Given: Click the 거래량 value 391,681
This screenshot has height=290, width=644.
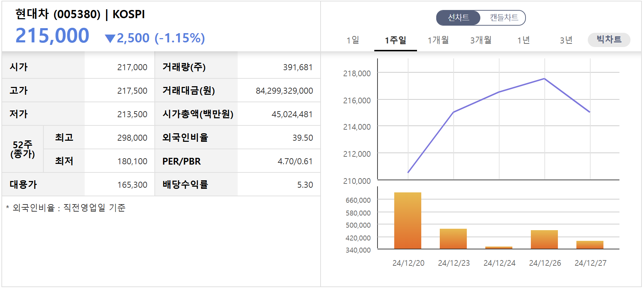Looking at the screenshot, I should tap(298, 67).
